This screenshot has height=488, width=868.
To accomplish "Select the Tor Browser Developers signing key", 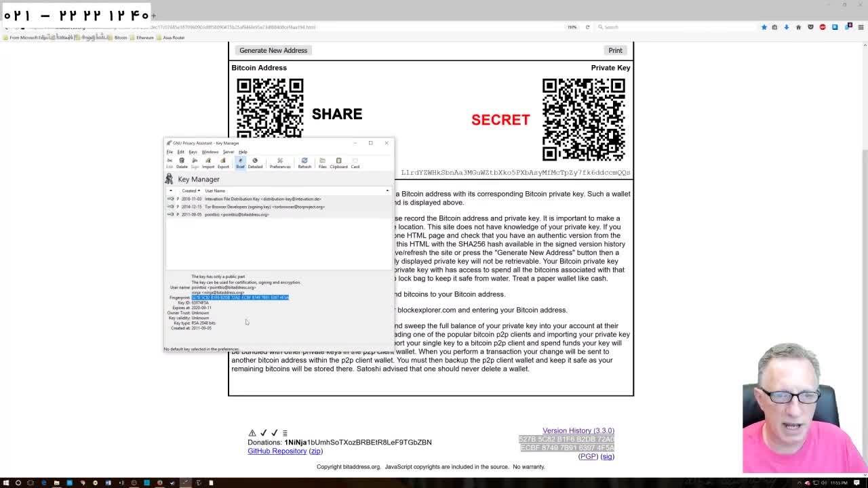I will click(264, 207).
